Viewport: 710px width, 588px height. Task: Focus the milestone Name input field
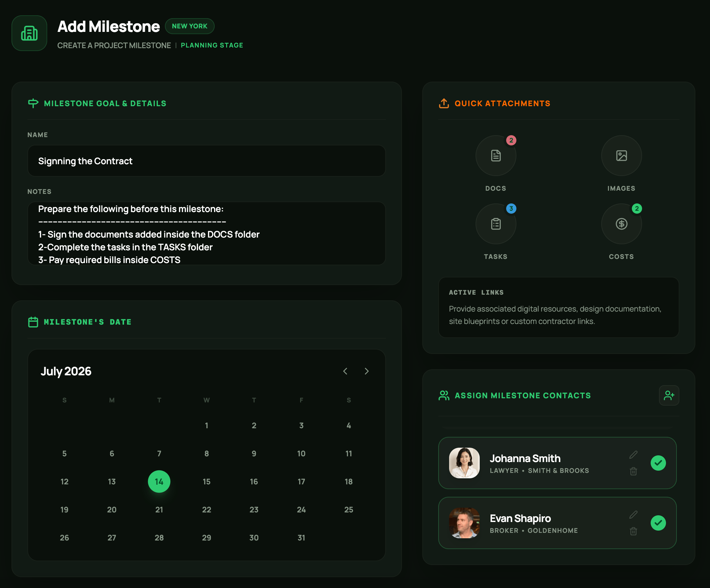[x=207, y=161]
